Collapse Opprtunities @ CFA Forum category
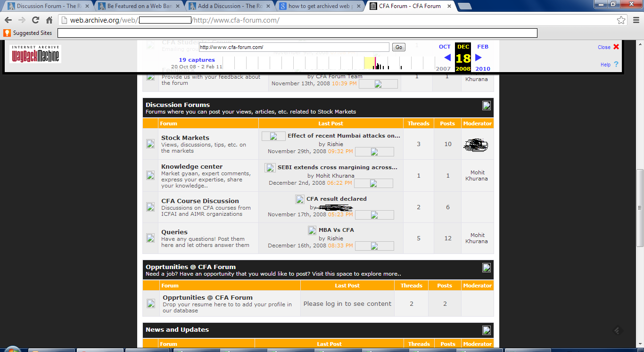644x352 pixels. [487, 268]
